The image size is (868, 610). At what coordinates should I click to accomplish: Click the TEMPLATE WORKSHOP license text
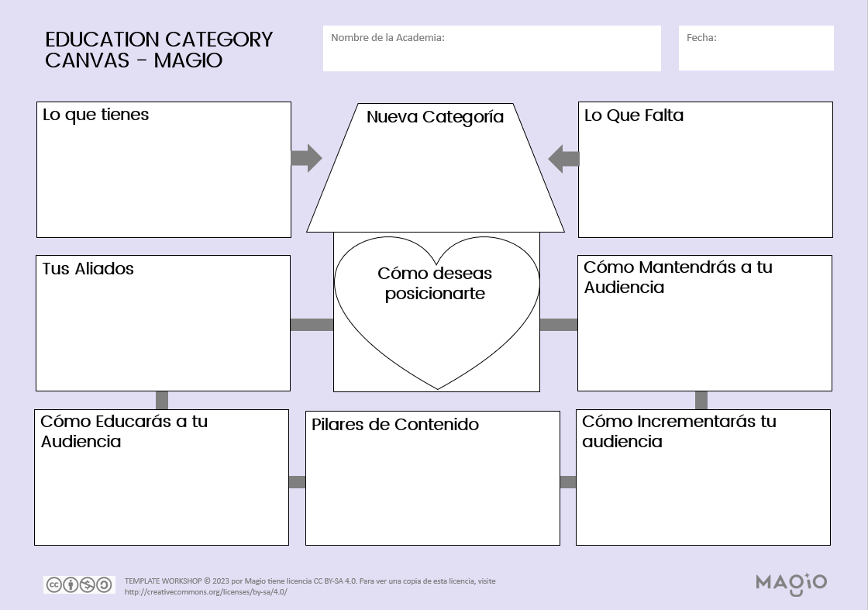(310, 581)
